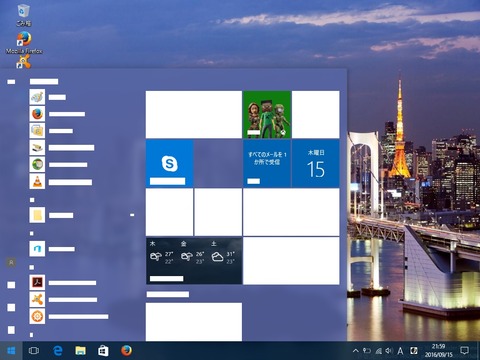Image resolution: width=480 pixels, height=360 pixels.
Task: Open Task View from the taskbar
Action: click(34, 351)
